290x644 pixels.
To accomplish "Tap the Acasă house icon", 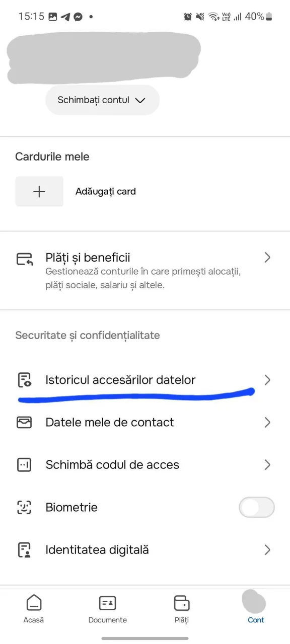I will point(34,602).
